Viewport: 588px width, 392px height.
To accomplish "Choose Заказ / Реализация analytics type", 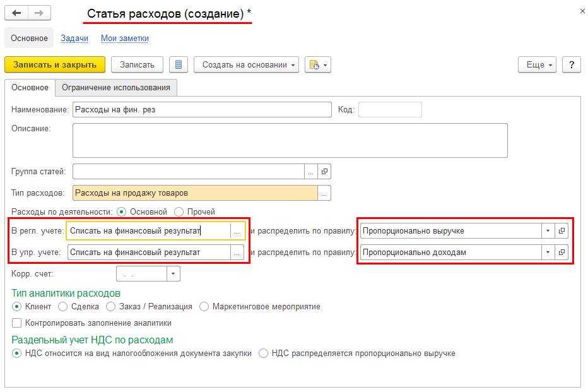I will click(x=110, y=307).
